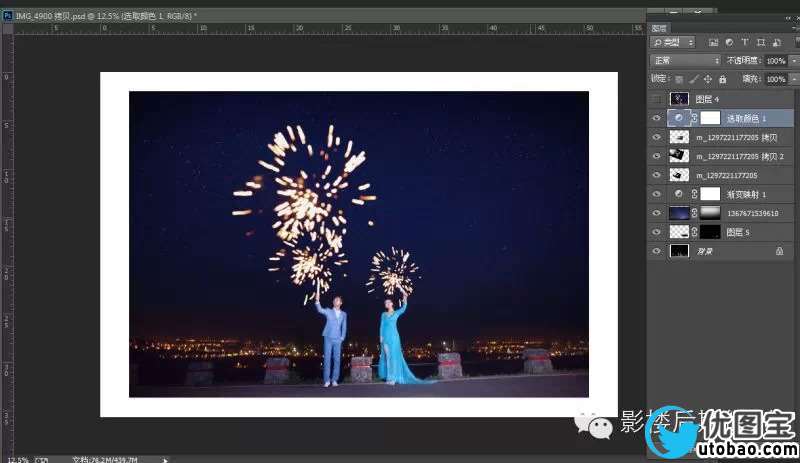Click the layer name 选取颜色 1
Image resolution: width=800 pixels, height=463 pixels.
click(x=746, y=118)
